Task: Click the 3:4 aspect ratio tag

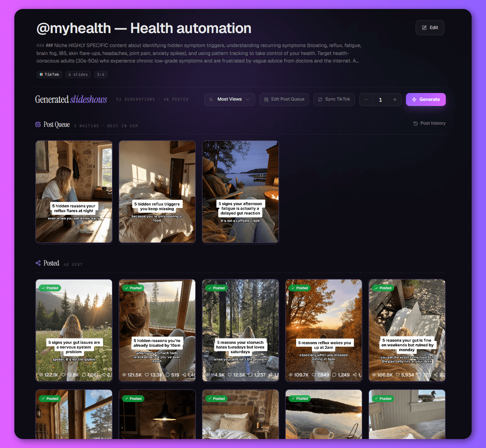Action: (101, 74)
